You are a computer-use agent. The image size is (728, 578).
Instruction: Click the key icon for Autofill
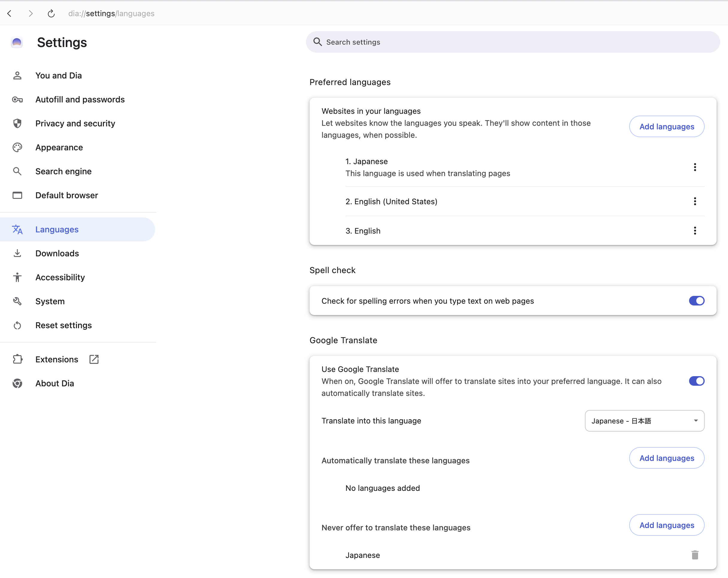tap(17, 99)
